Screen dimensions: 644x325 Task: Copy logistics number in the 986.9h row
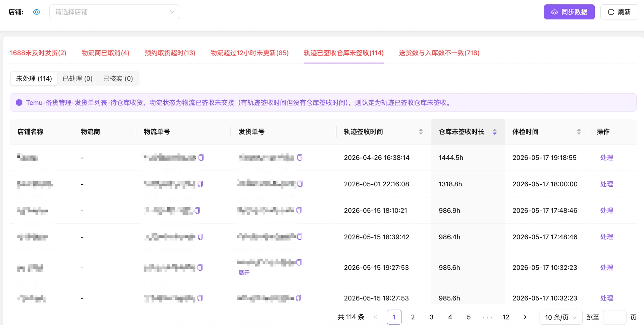(x=197, y=211)
